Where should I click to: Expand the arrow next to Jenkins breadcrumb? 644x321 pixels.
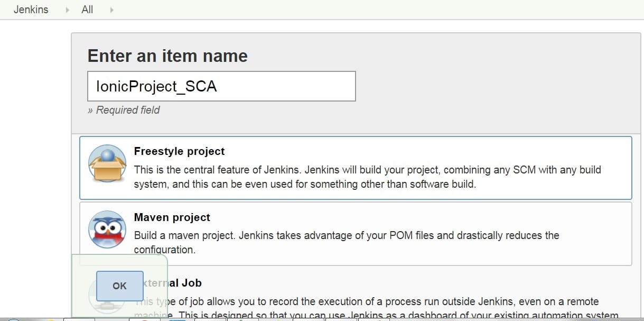68,10
